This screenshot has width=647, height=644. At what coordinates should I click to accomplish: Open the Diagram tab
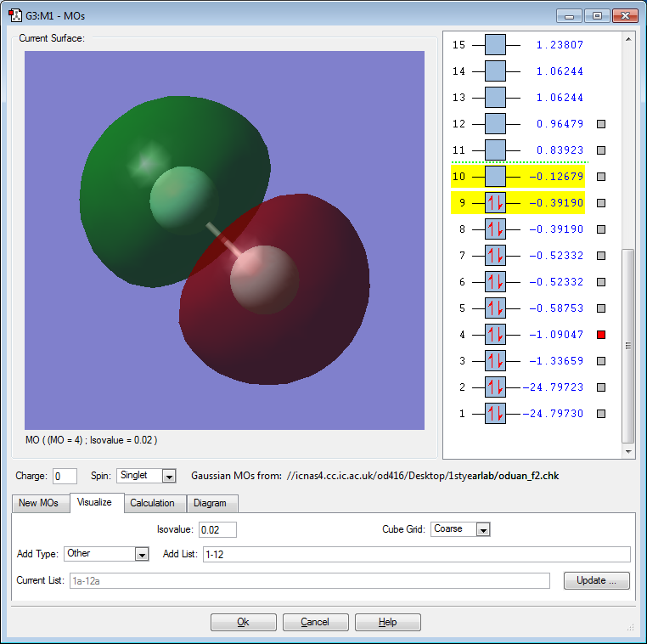210,503
